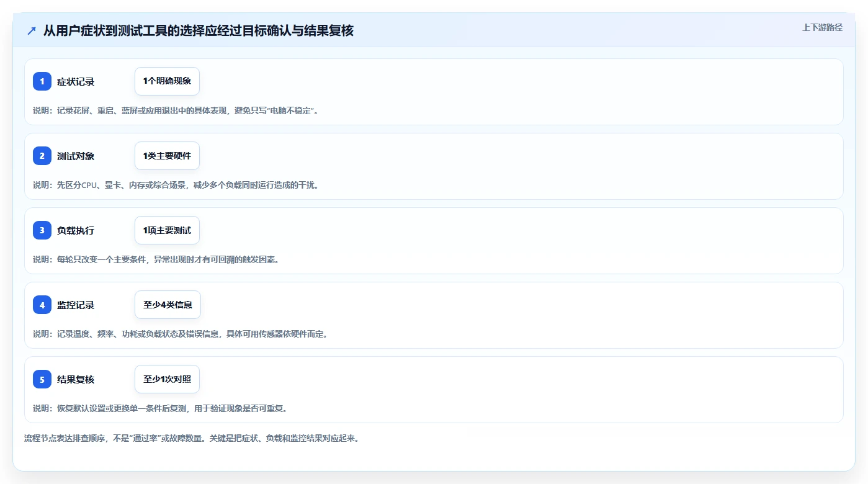Click the 1个明确现象 pill
The width and height of the screenshot is (868, 484).
click(x=167, y=81)
